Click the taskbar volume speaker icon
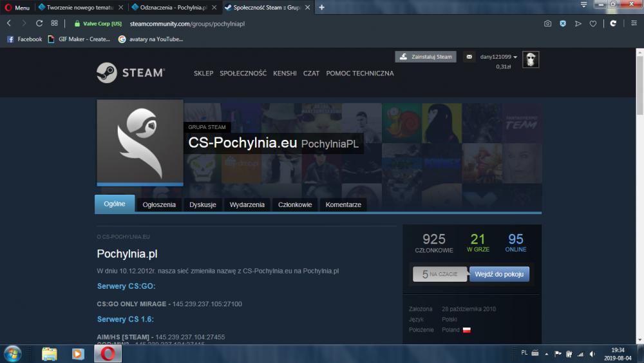 point(580,353)
